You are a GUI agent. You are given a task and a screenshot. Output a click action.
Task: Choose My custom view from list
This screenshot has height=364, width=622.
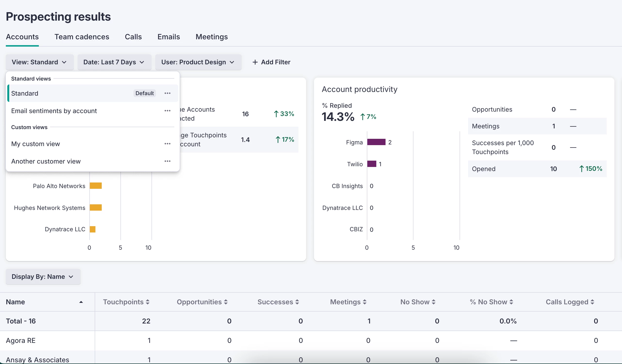(x=35, y=144)
